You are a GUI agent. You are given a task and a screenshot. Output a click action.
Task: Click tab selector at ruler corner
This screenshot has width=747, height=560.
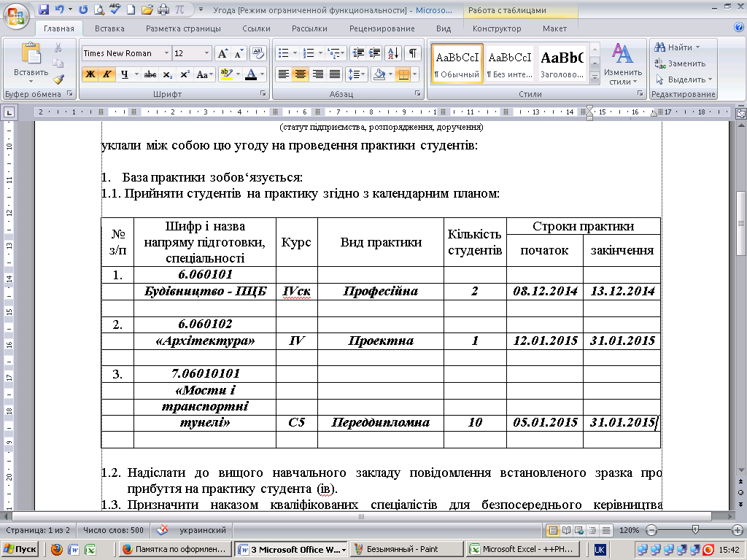click(9, 113)
